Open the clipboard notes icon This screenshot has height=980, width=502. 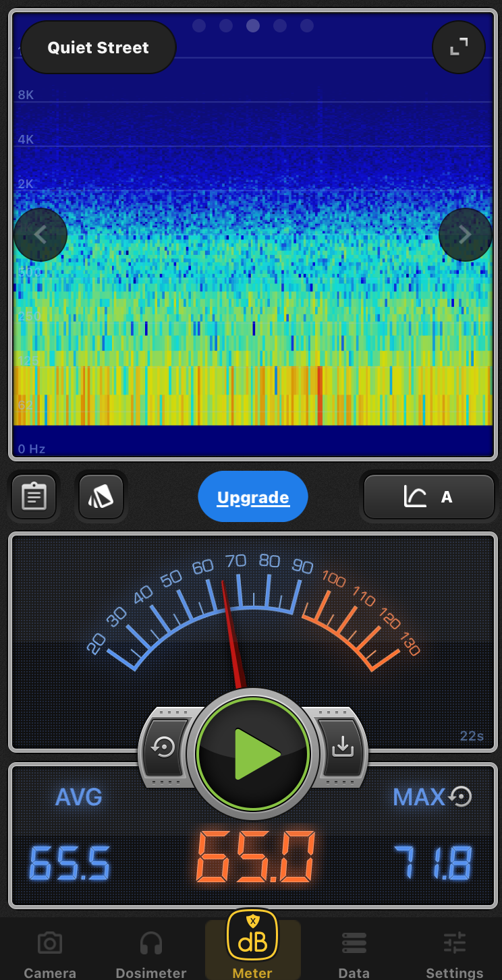point(34,497)
